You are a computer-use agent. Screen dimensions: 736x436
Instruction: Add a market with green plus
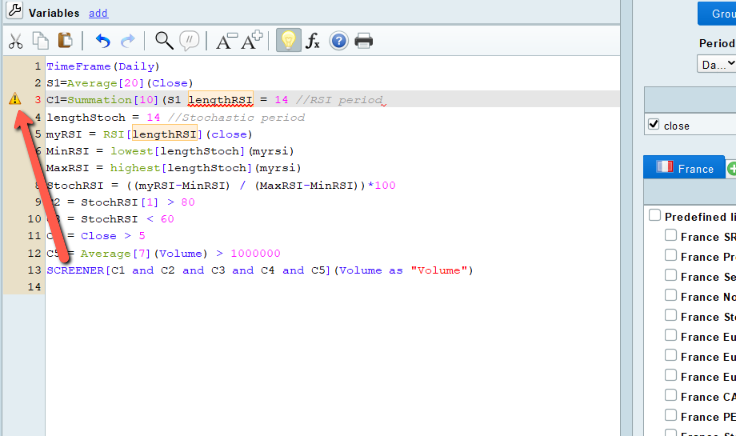(731, 168)
